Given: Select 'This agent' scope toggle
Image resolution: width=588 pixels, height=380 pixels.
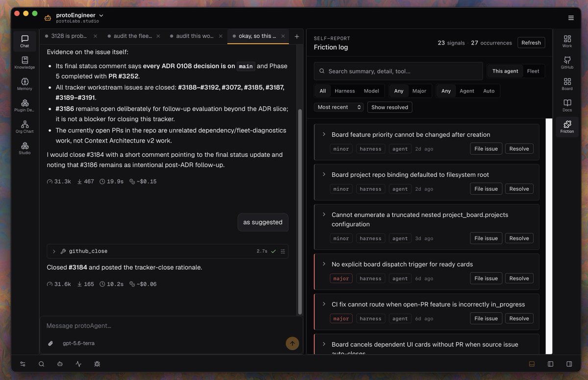Looking at the screenshot, I should (505, 71).
